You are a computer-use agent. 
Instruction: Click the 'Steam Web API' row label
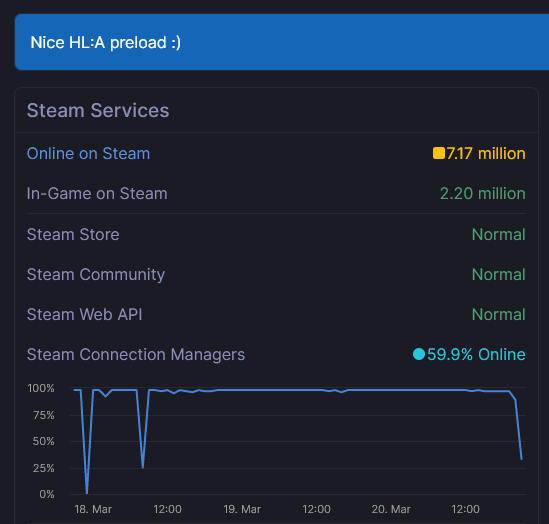84,314
